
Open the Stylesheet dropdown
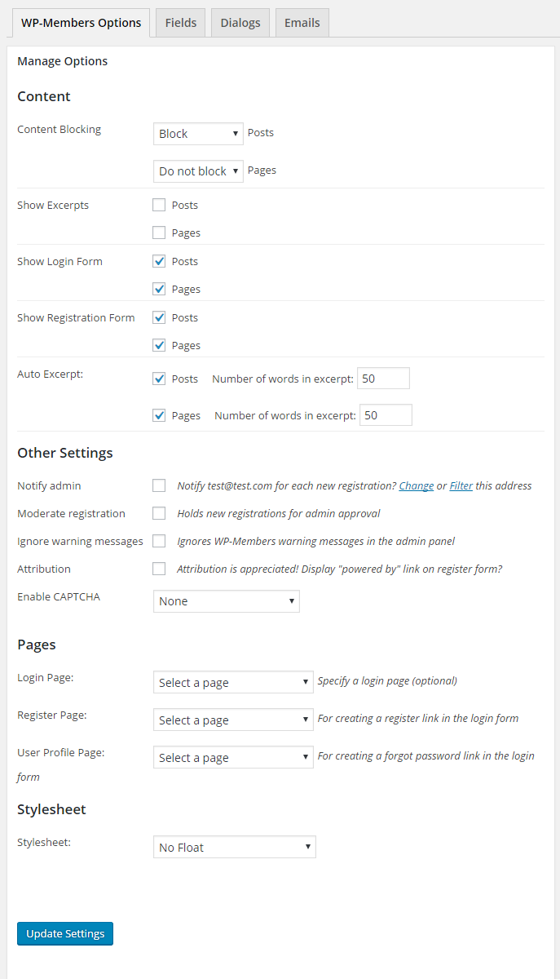click(234, 848)
